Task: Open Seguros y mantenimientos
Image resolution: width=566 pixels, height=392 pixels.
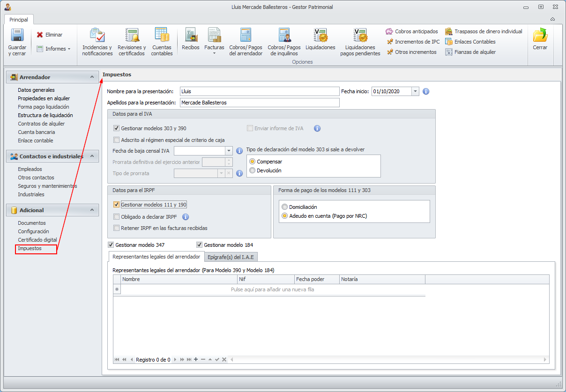Action: 47,186
